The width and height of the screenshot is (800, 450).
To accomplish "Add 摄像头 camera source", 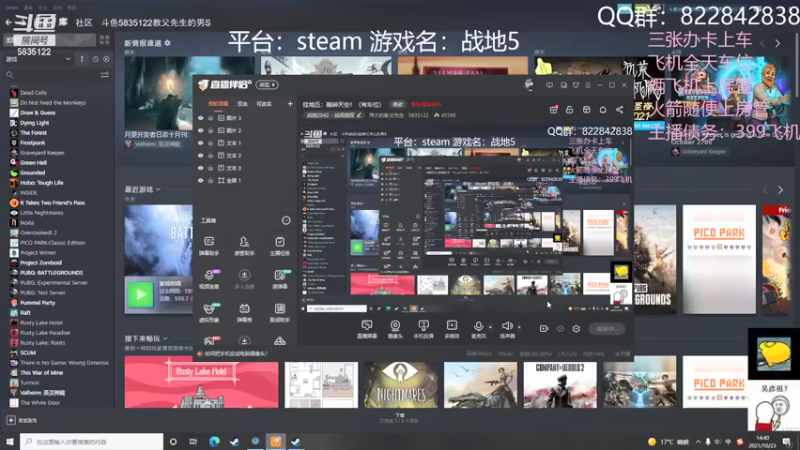I will tap(395, 329).
